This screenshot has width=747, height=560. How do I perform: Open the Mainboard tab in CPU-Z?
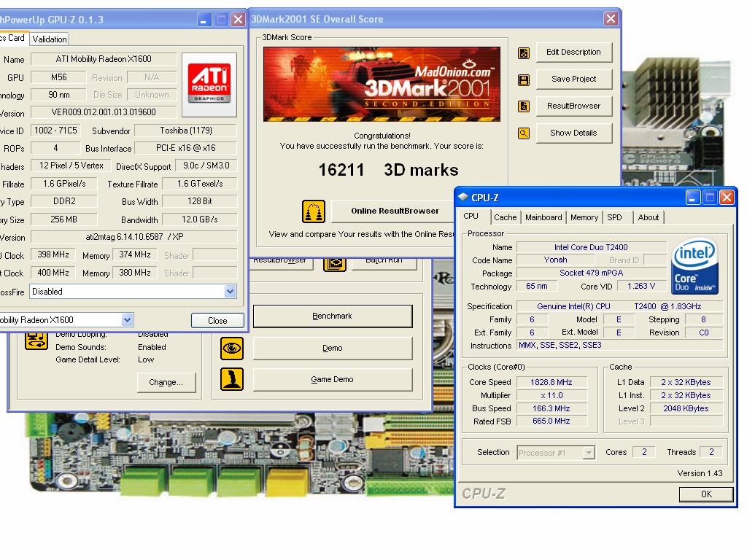tap(543, 217)
